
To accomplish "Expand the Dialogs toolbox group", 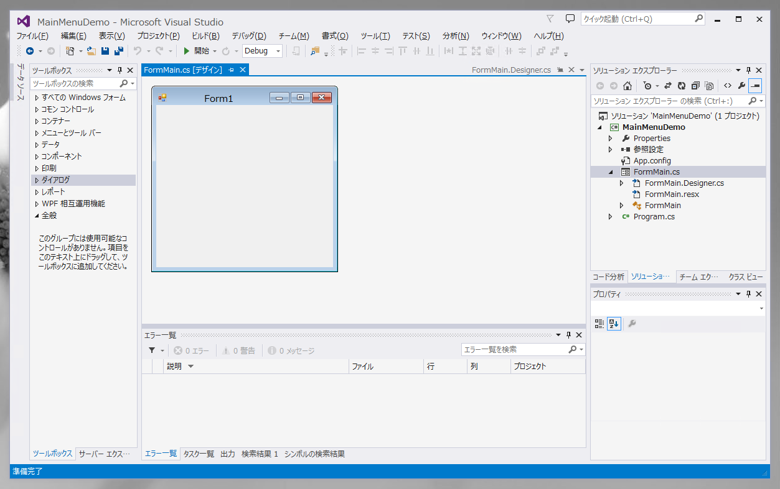I will pyautogui.click(x=36, y=180).
